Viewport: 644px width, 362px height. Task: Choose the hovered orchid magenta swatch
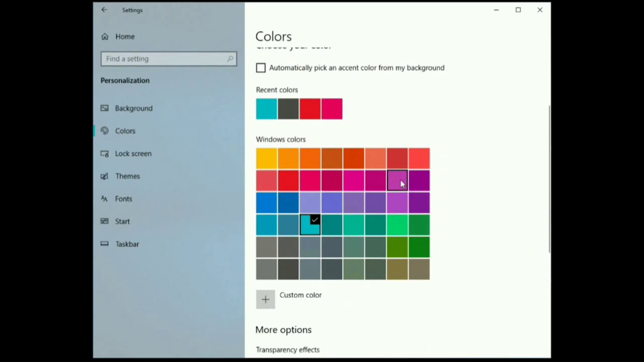tap(397, 180)
